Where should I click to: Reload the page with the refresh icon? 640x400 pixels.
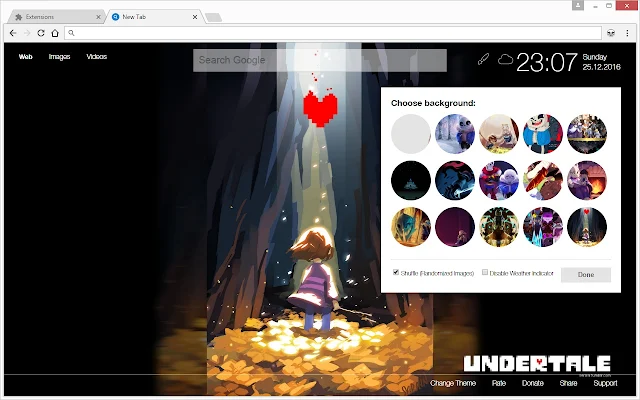pos(41,33)
